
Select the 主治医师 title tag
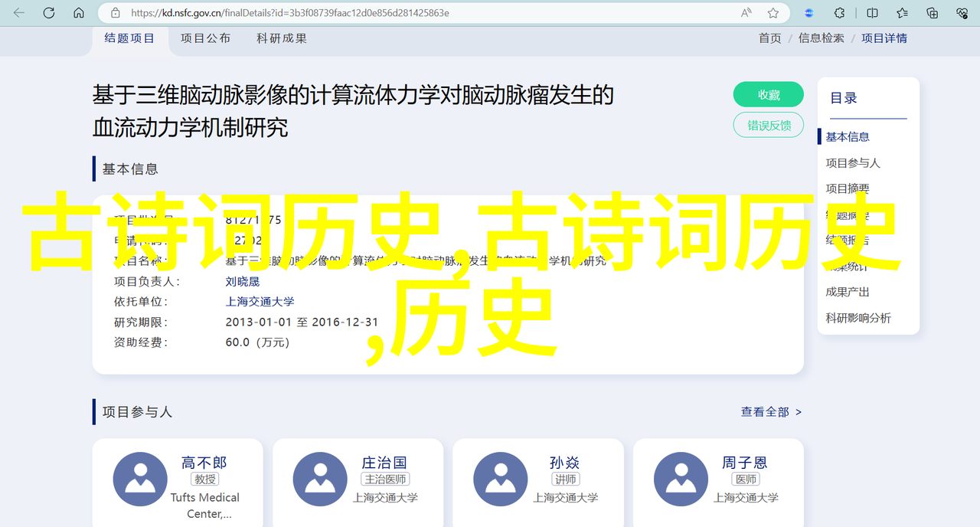pyautogui.click(x=385, y=480)
